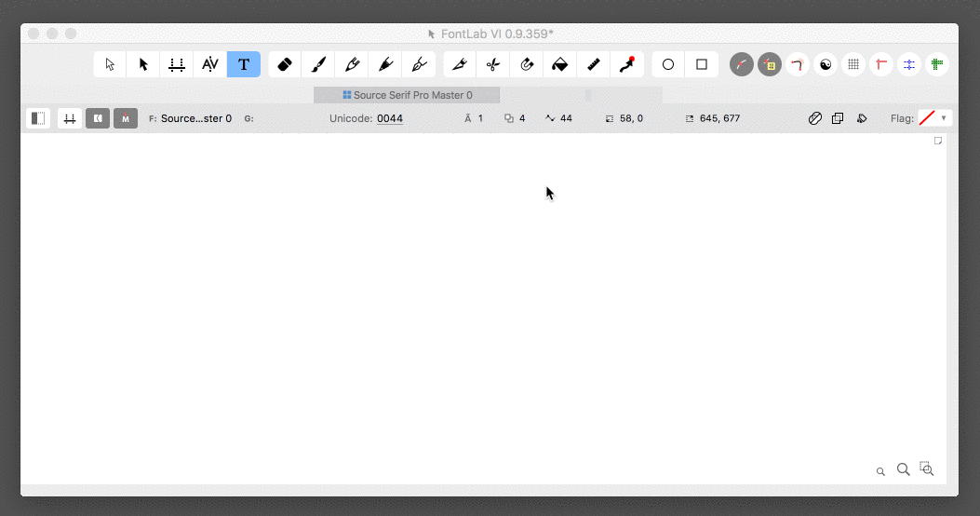The height and width of the screenshot is (516, 980).
Task: Select the Pen tool
Action: pyautogui.click(x=385, y=64)
